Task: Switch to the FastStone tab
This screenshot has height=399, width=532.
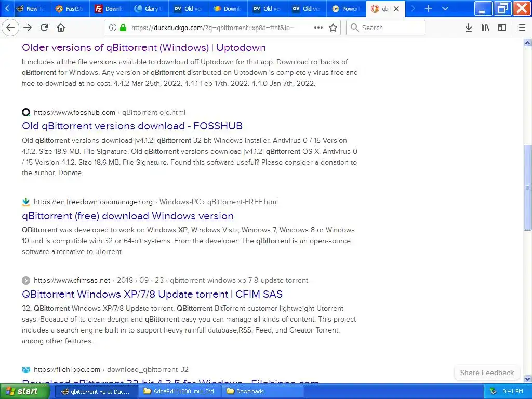Action: click(x=70, y=9)
